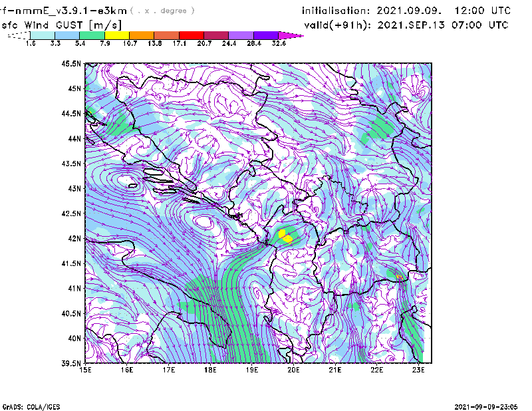
Task: Click the 'sfc Wind GUST [m/s]' title
Action: click(61, 25)
